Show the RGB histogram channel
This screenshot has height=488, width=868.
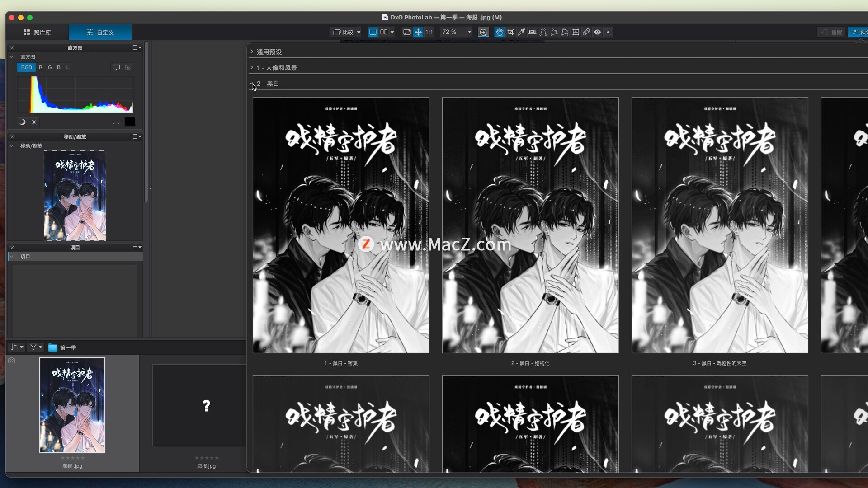[x=26, y=67]
